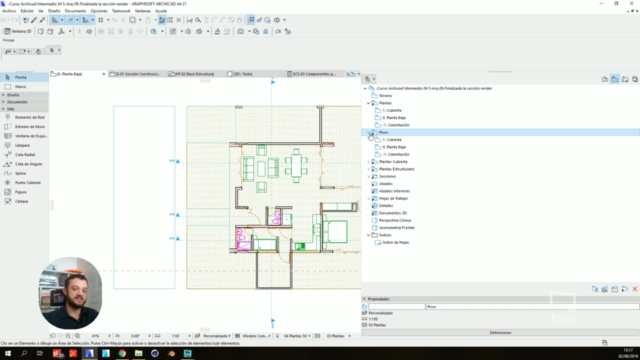Switch Navigator to Publisher Sets icon

point(635,79)
